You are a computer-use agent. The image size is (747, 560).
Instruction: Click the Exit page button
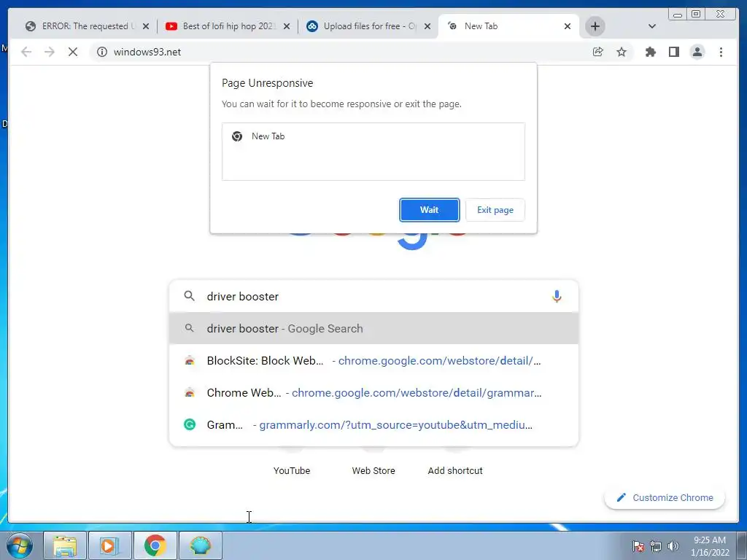point(495,210)
